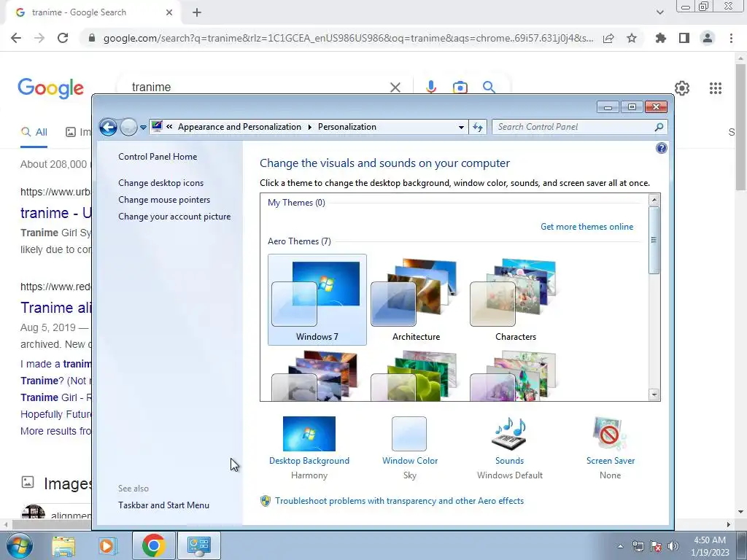Click taskbar clock showing 4:50 AM
747x560 pixels.
tap(710, 546)
